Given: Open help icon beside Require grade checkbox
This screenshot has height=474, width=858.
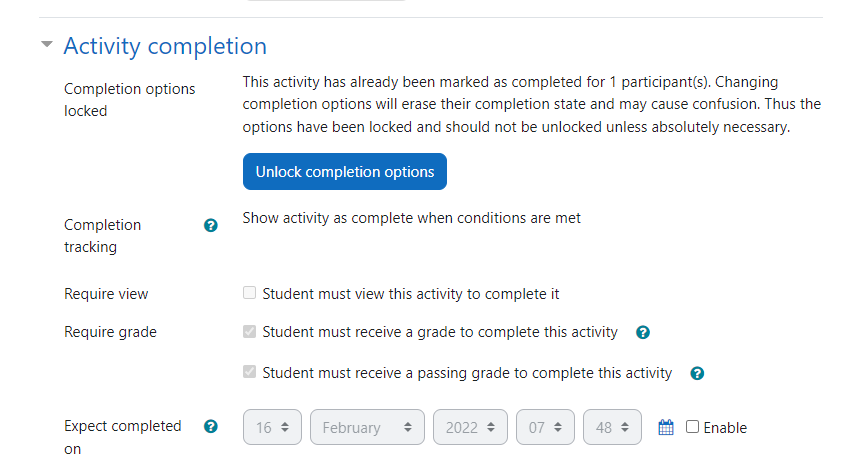Looking at the screenshot, I should 643,332.
